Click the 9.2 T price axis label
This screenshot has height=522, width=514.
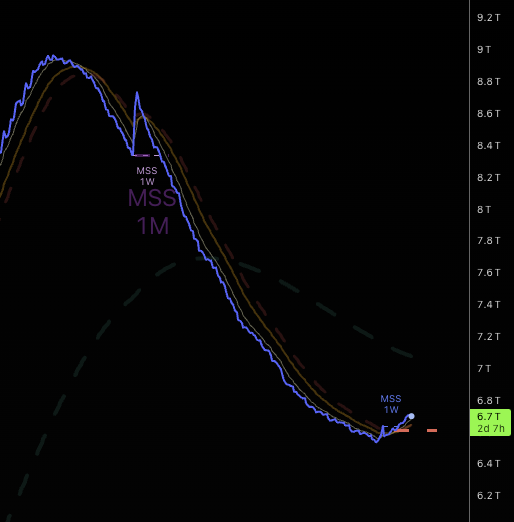[489, 18]
